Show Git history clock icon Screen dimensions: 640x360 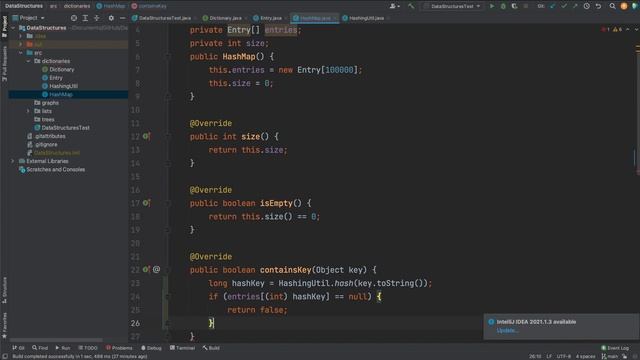click(587, 6)
